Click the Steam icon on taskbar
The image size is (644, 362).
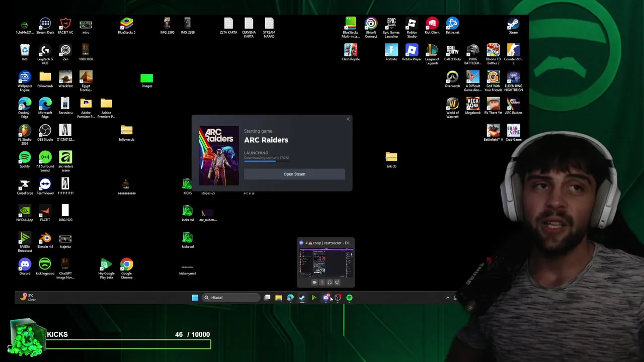coord(302,298)
